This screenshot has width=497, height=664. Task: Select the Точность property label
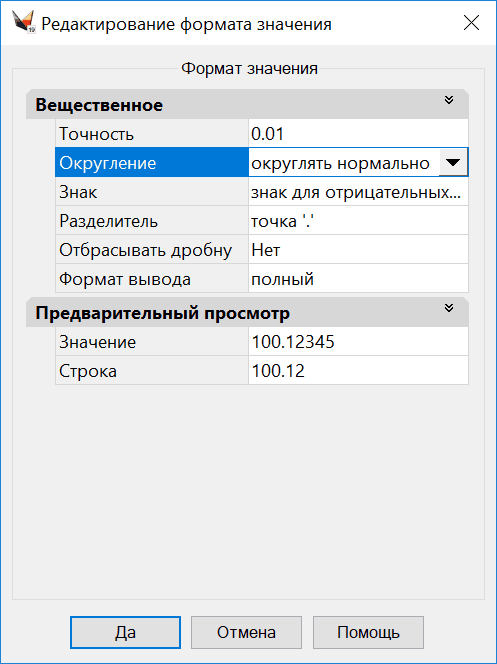152,134
